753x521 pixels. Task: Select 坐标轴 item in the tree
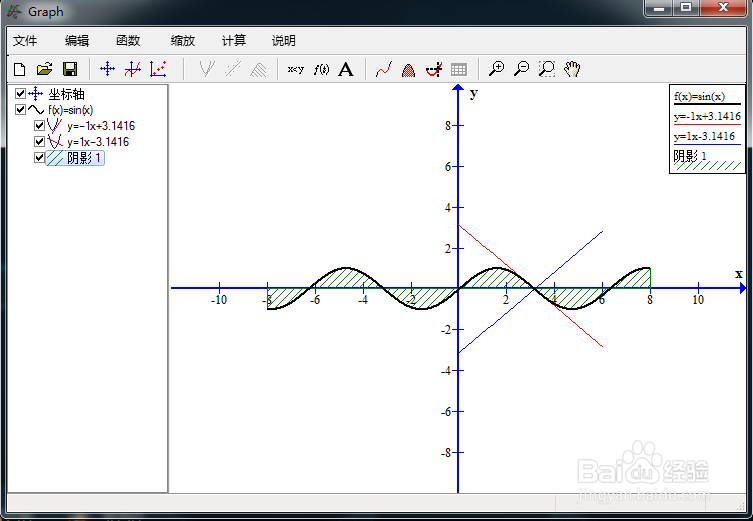[66, 94]
